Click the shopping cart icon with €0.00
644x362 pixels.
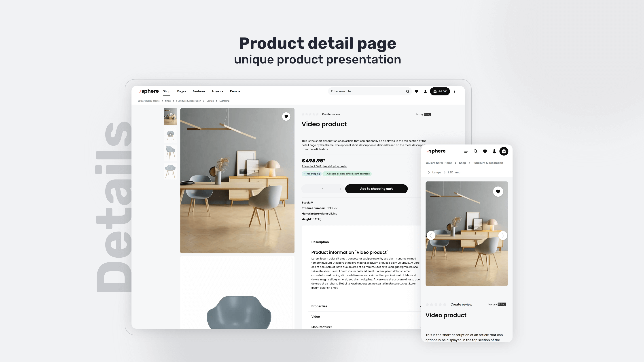pyautogui.click(x=440, y=91)
